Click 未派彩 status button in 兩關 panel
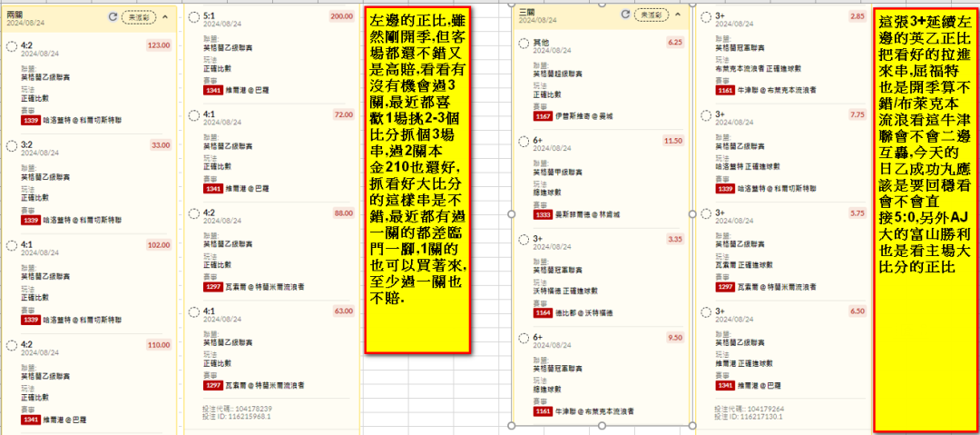This screenshot has width=980, height=435. (138, 16)
